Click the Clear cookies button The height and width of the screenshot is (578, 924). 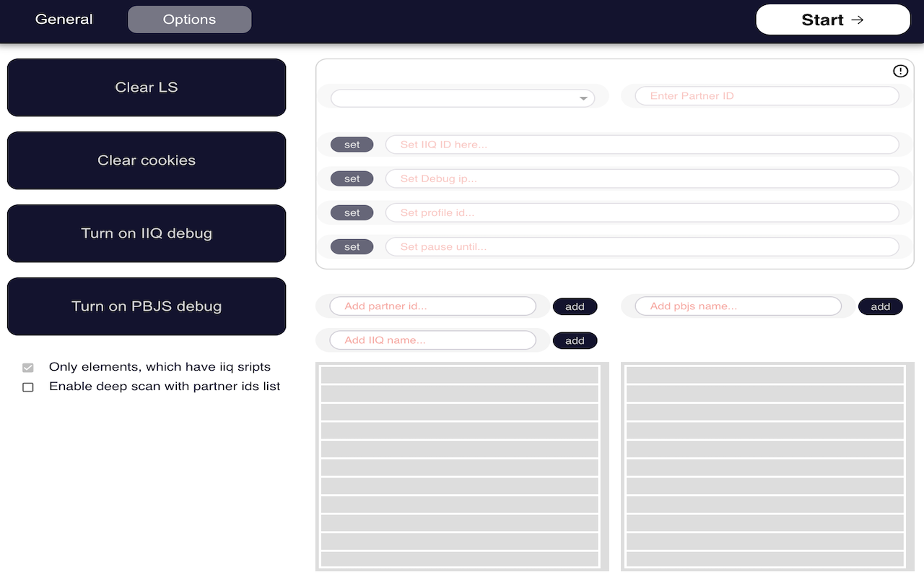tap(147, 160)
